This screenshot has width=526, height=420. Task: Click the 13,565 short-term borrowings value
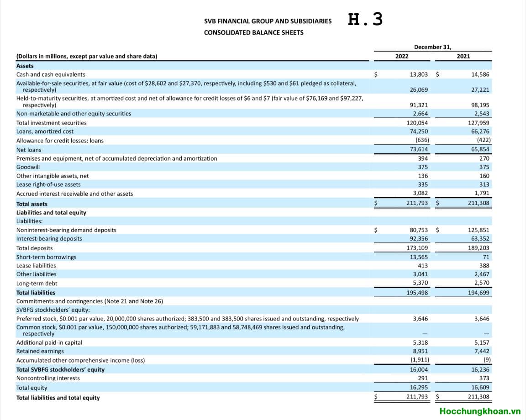point(419,257)
